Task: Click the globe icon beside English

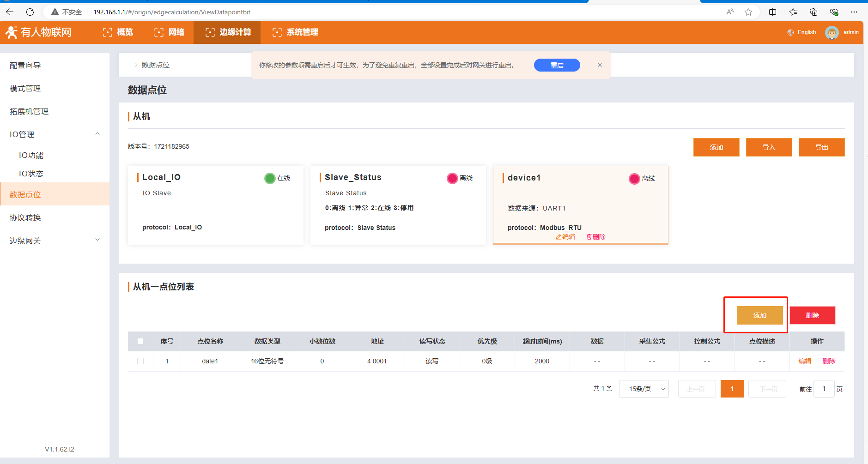Action: point(791,32)
